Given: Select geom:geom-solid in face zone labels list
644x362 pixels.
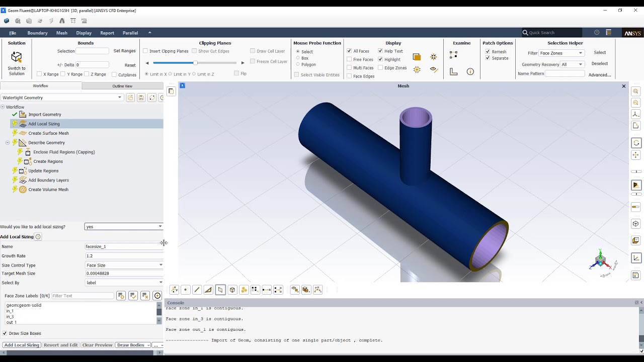Looking at the screenshot, I should point(24,305).
